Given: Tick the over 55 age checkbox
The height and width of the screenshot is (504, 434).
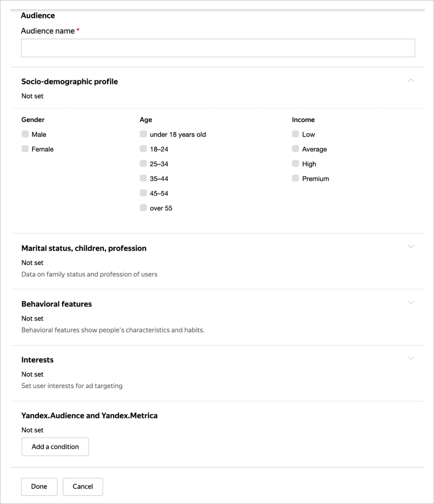Looking at the screenshot, I should pyautogui.click(x=143, y=208).
